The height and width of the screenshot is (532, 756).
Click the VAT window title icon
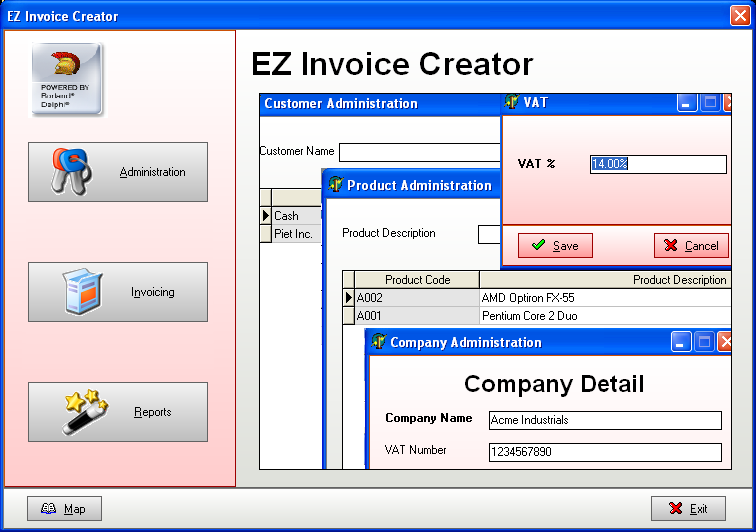pyautogui.click(x=513, y=102)
